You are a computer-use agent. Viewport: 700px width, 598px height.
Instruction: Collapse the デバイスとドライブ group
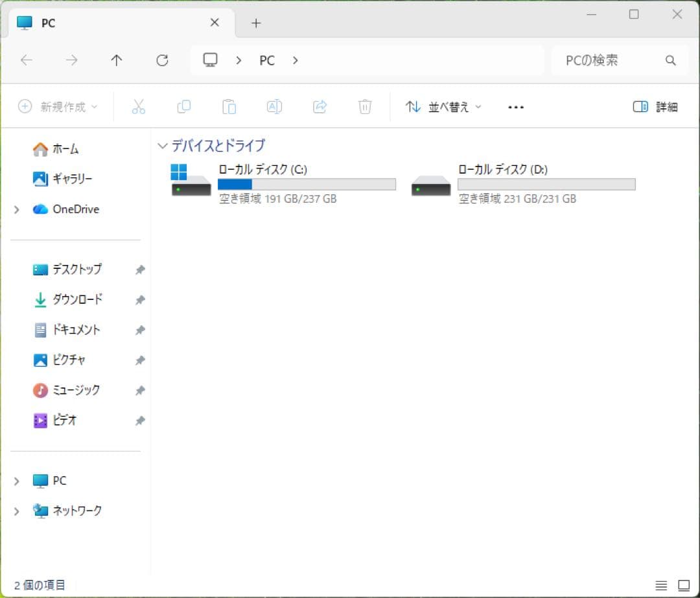coord(163,146)
